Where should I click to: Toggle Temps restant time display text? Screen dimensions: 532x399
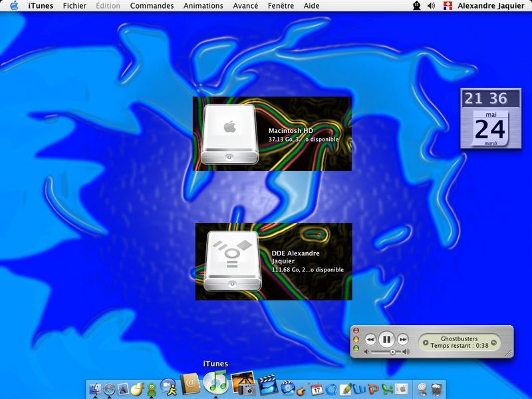460,346
